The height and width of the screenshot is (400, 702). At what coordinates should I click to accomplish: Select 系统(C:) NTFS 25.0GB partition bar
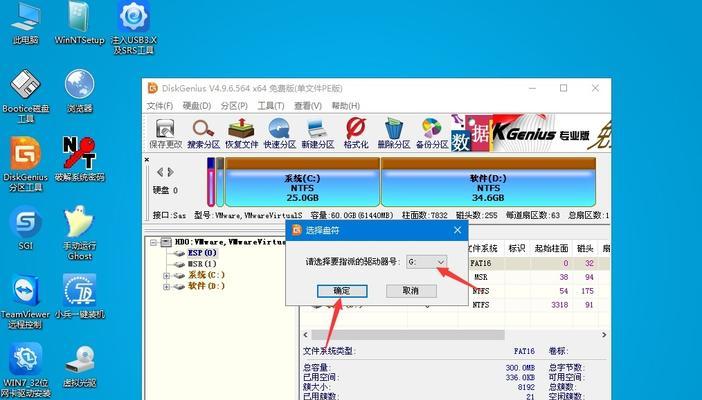click(x=302, y=182)
